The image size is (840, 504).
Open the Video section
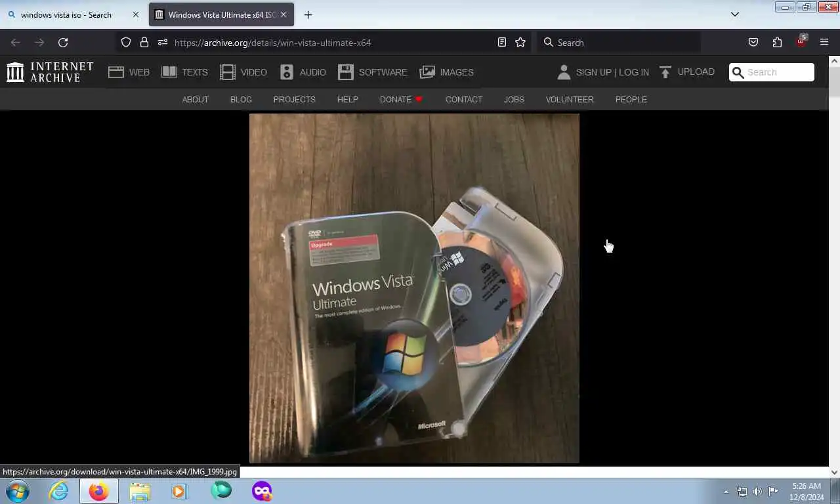[x=243, y=72]
